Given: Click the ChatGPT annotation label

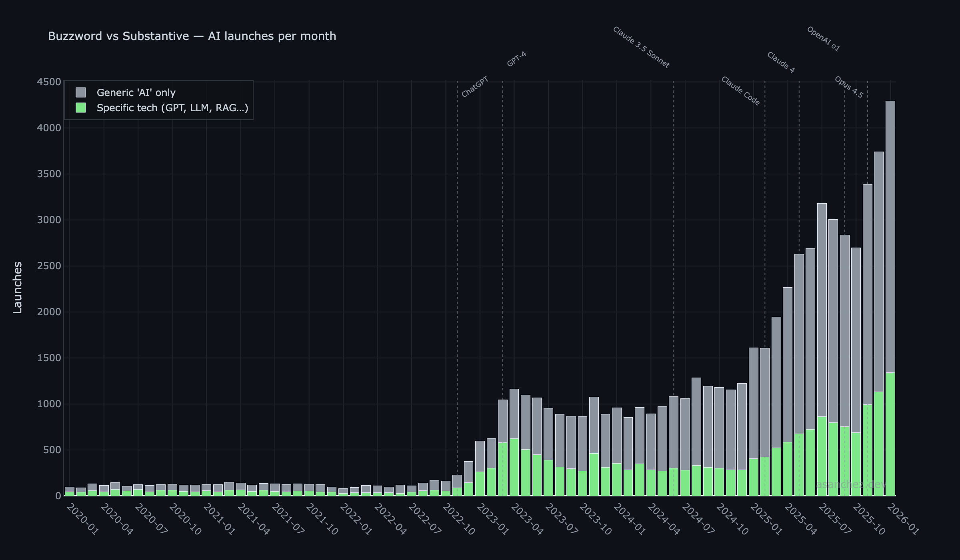Looking at the screenshot, I should click(x=475, y=87).
